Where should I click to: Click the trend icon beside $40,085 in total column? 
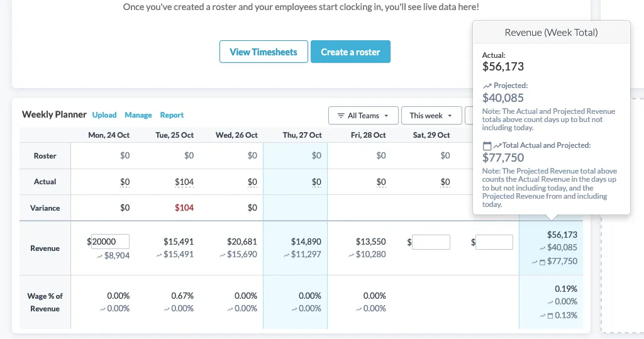click(x=542, y=248)
